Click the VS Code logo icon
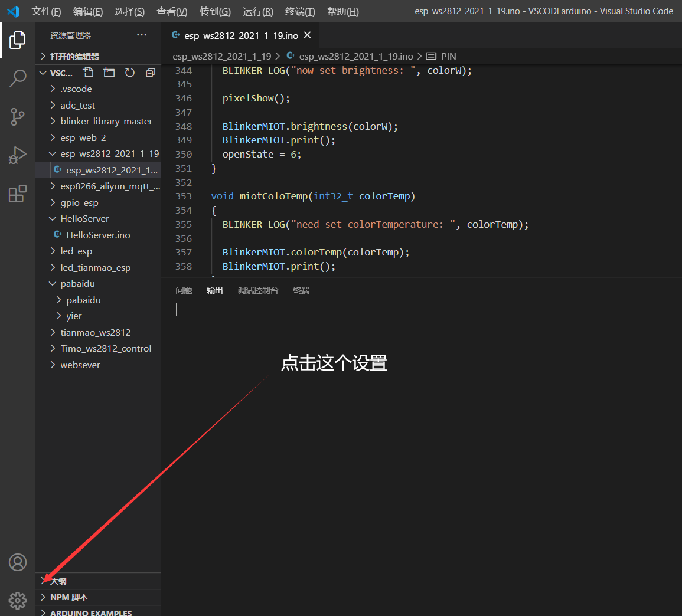682x616 pixels. 13,11
